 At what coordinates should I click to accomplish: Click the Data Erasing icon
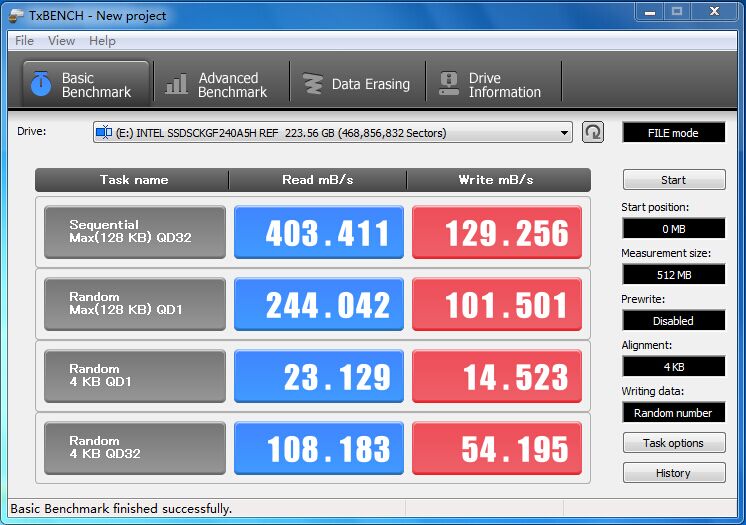pyautogui.click(x=313, y=84)
